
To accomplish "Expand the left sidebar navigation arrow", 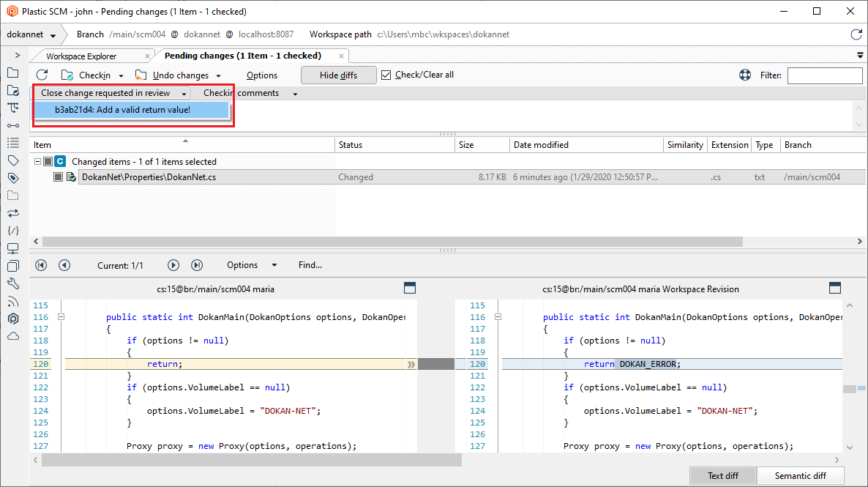I will 18,56.
